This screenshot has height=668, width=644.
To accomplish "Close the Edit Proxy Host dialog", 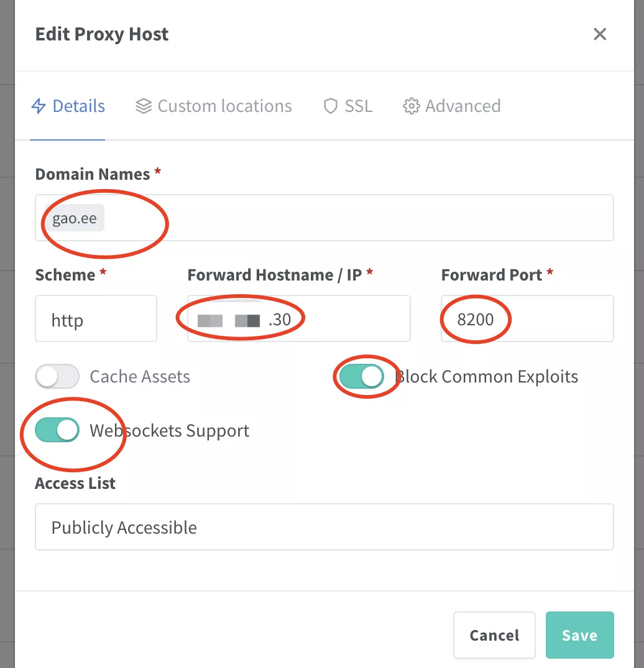I will pos(599,34).
